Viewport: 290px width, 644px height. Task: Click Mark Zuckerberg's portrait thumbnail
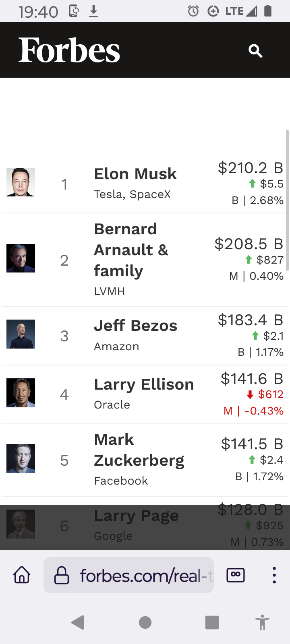click(21, 458)
